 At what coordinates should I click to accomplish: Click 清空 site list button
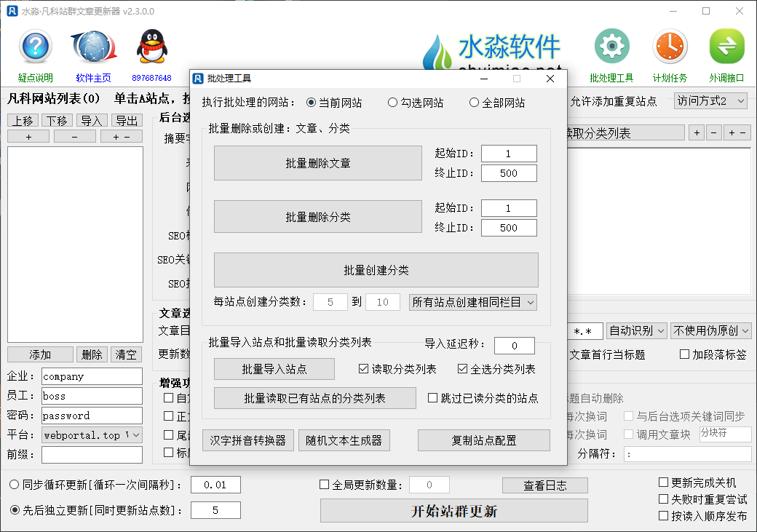pyautogui.click(x=127, y=354)
